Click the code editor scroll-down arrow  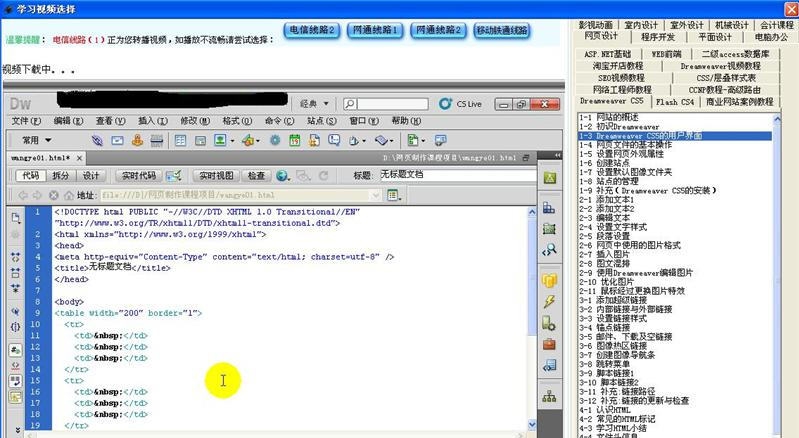532,424
